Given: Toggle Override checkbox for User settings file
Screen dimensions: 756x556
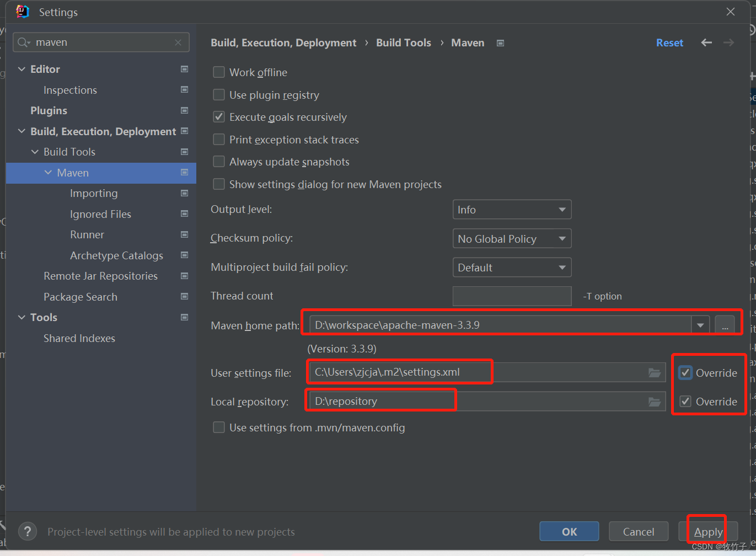Looking at the screenshot, I should (x=685, y=373).
